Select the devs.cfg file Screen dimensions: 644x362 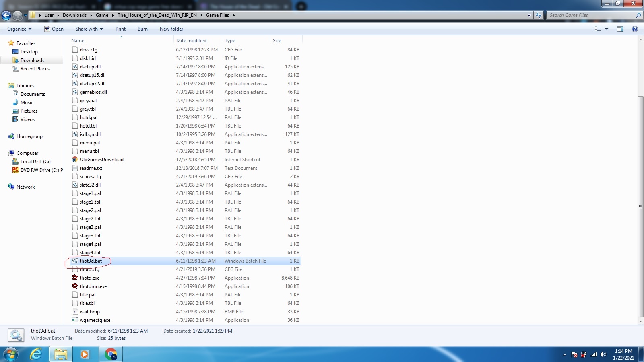pos(88,49)
